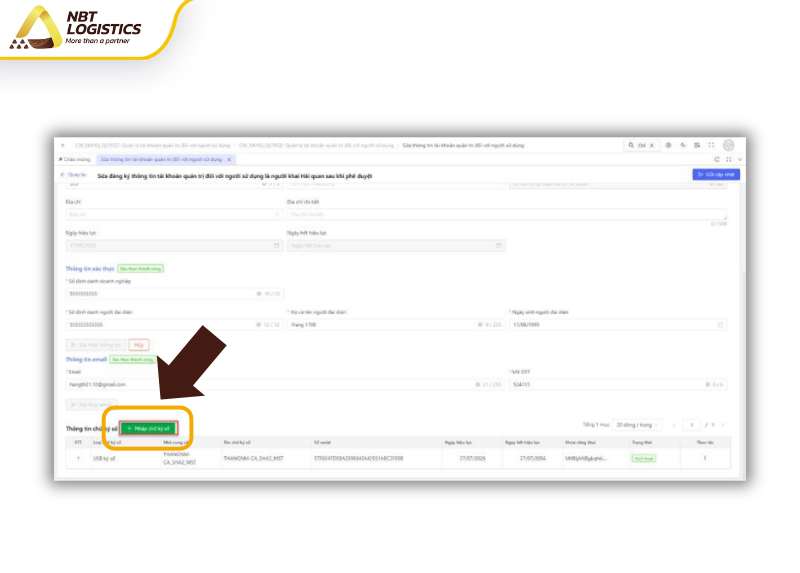This screenshot has width=800, height=573.
Task: Click the settings gear icon in top bar
Action: pyautogui.click(x=668, y=145)
